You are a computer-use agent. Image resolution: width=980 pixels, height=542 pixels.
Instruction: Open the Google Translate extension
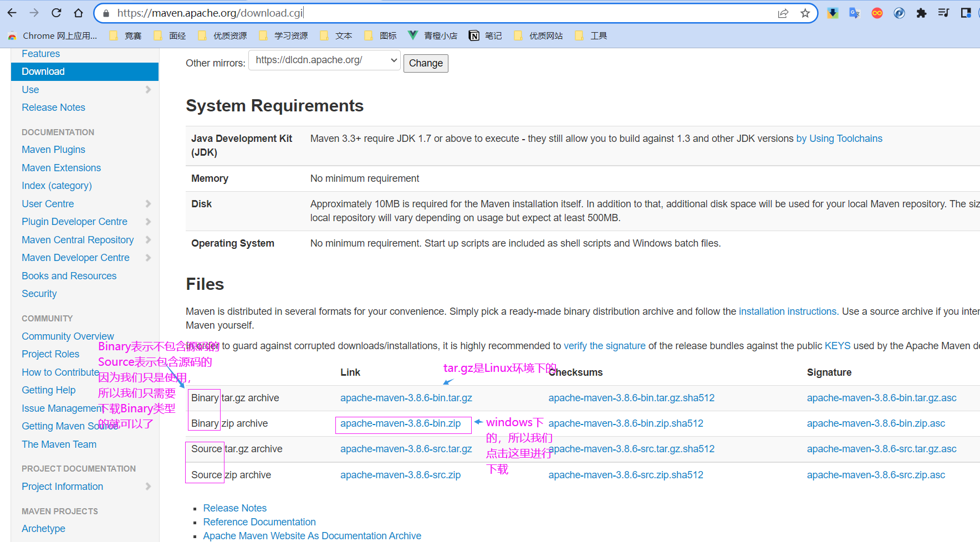pyautogui.click(x=854, y=12)
